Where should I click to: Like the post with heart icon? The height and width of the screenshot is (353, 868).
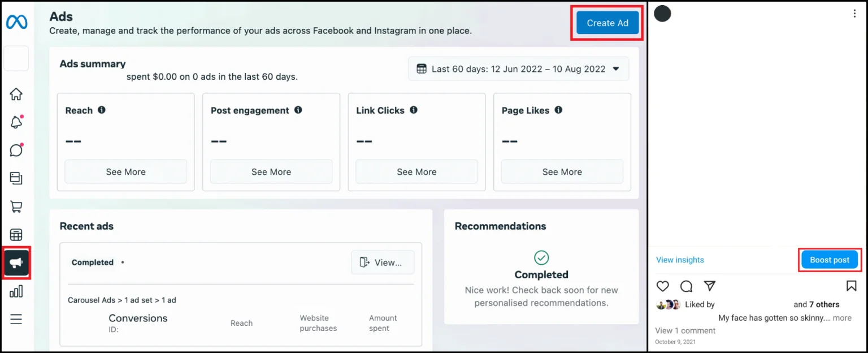pos(662,286)
